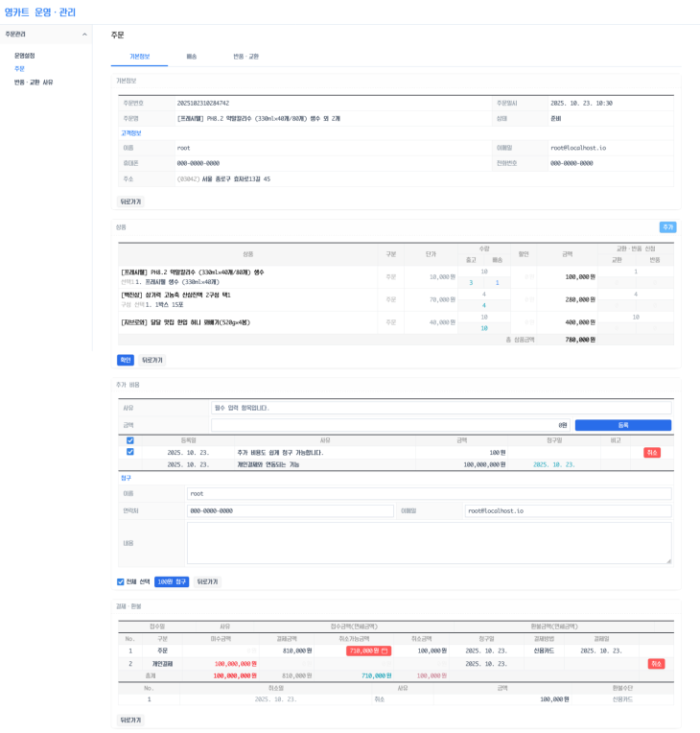Click the 영카트 운영 · 관리 header title
The image size is (700, 733).
[40, 12]
